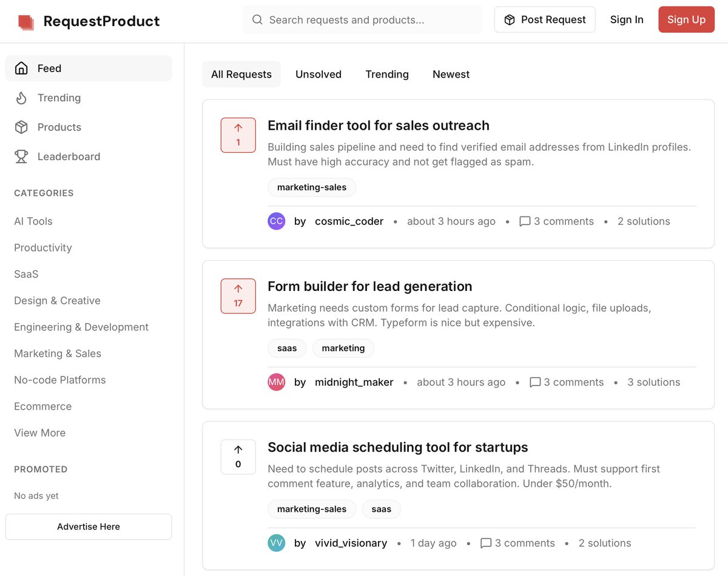The height and width of the screenshot is (576, 728).
Task: Sign Up with the red button
Action: (686, 19)
